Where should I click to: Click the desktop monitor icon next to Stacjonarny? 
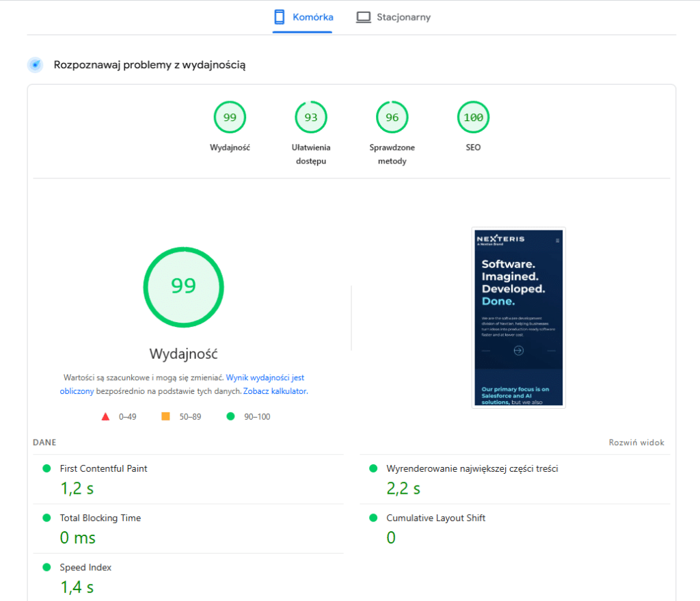363,16
